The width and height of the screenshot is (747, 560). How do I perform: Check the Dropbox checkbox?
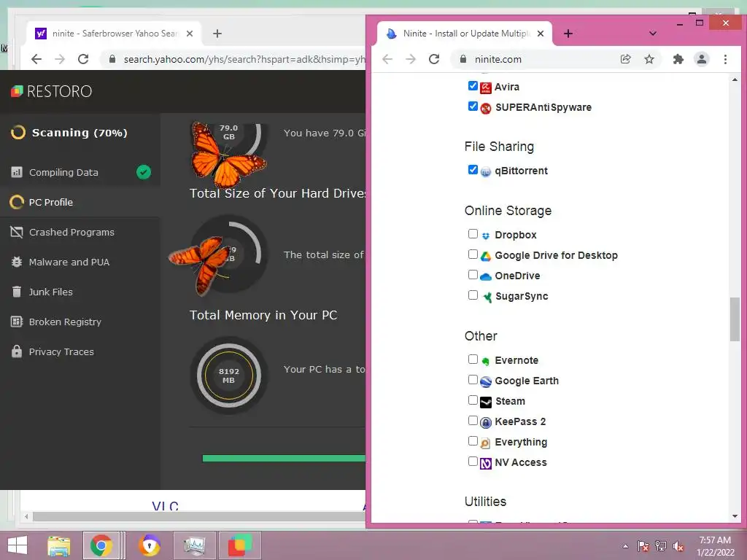(473, 234)
